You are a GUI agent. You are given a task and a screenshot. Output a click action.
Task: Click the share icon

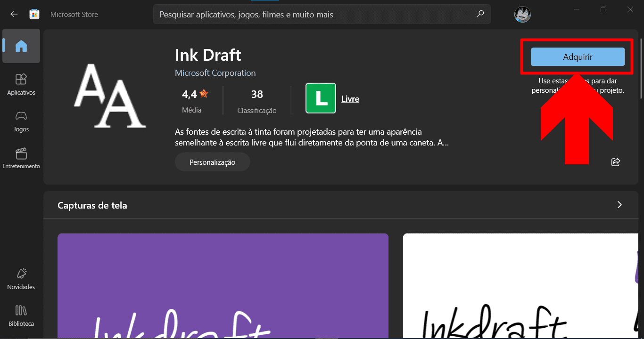(615, 162)
